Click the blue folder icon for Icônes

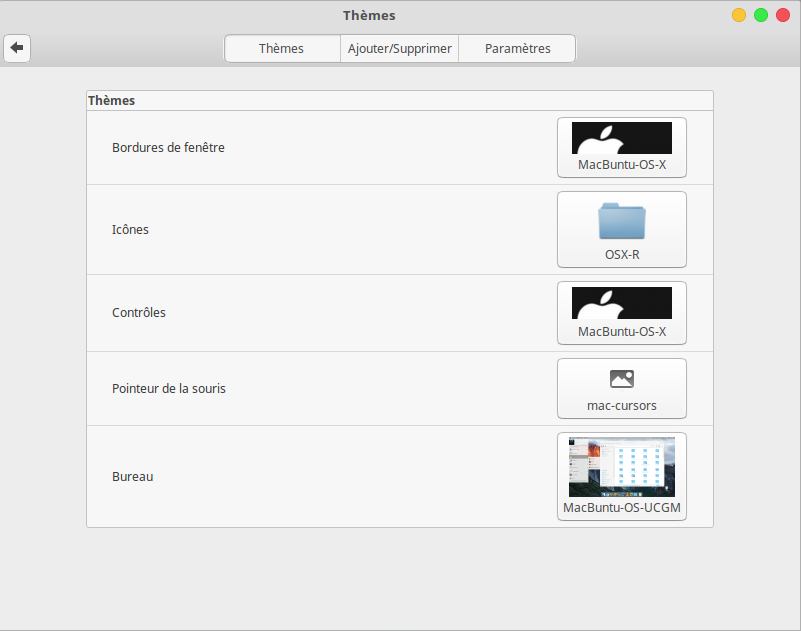(622, 221)
